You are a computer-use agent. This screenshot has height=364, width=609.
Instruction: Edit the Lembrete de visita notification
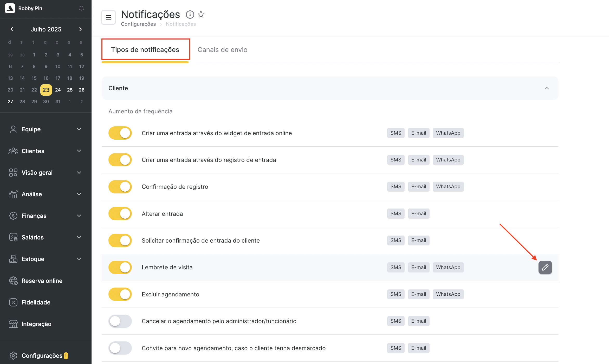coord(545,267)
